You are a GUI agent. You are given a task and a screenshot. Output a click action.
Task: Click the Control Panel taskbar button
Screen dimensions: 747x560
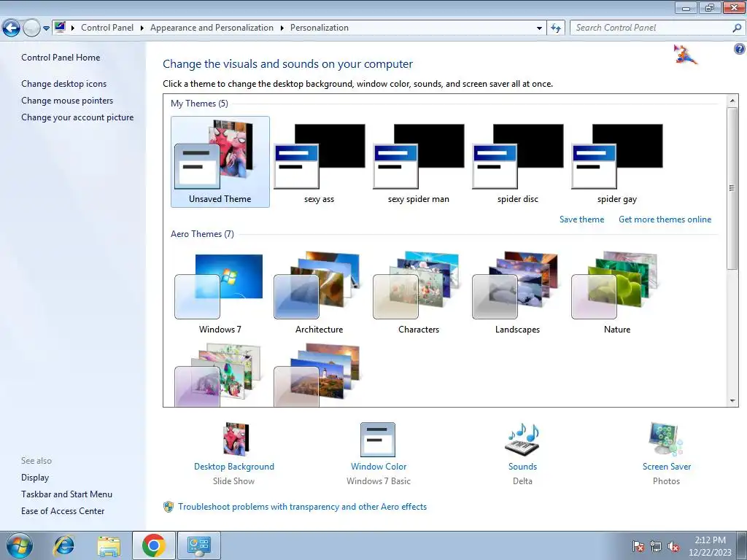coord(198,545)
